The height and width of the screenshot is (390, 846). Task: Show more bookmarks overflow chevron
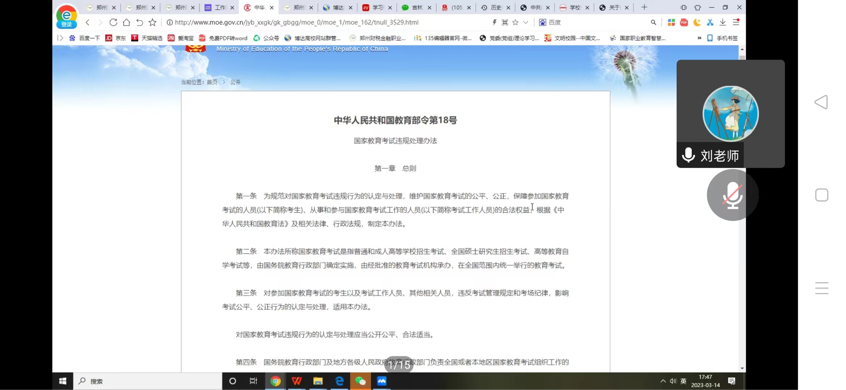click(x=700, y=38)
